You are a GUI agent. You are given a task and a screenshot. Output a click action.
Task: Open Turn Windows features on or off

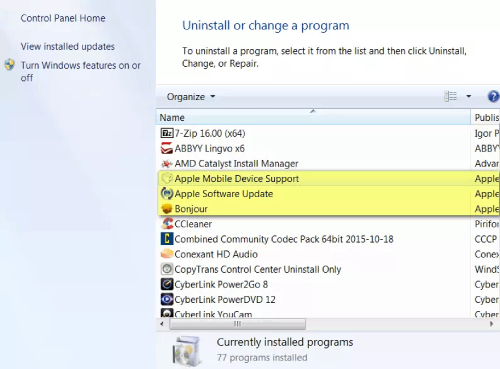coord(80,71)
